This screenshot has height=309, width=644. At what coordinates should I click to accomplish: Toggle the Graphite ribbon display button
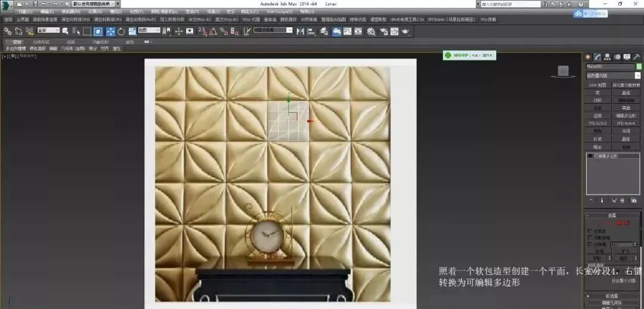tap(336, 31)
